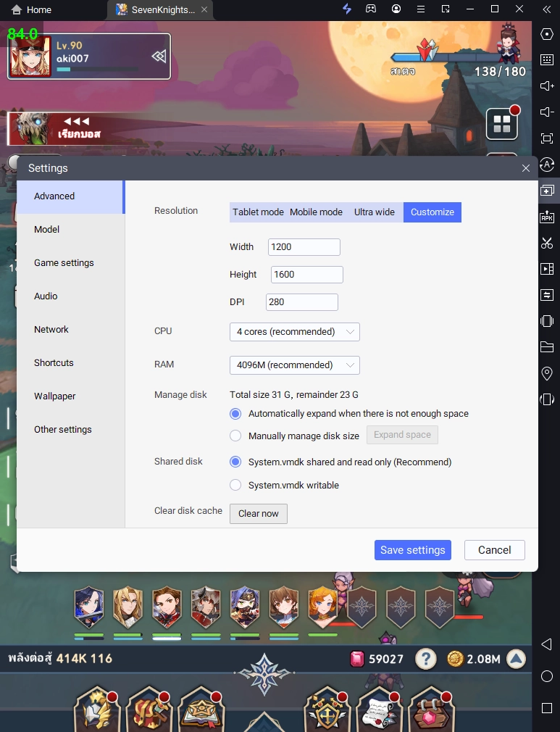Click the Height input field
The width and height of the screenshot is (560, 732).
[306, 275]
